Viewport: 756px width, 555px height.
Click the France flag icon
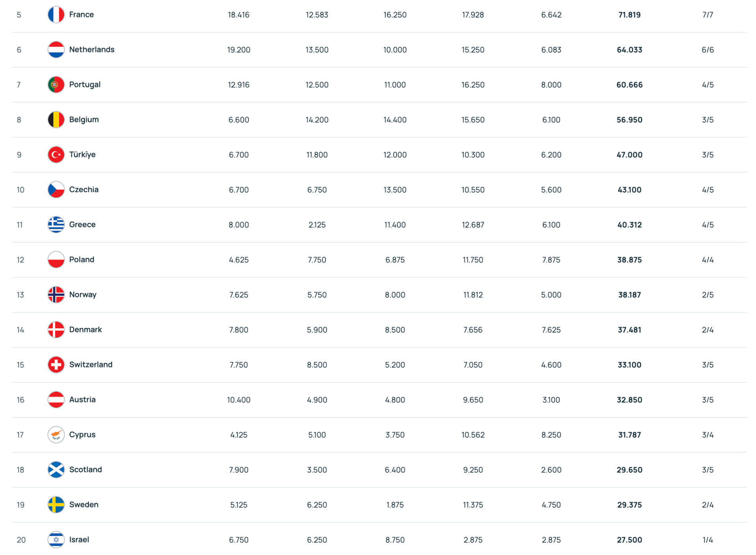(56, 15)
